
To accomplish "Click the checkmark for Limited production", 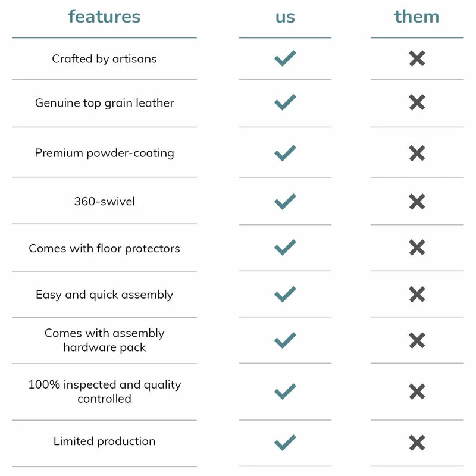I will pyautogui.click(x=285, y=442).
